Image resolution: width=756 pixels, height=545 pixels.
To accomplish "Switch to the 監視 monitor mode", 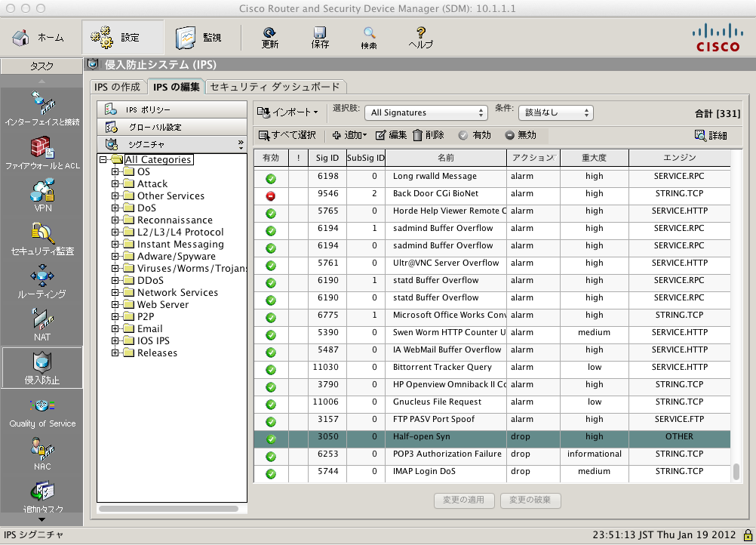I will tap(198, 38).
